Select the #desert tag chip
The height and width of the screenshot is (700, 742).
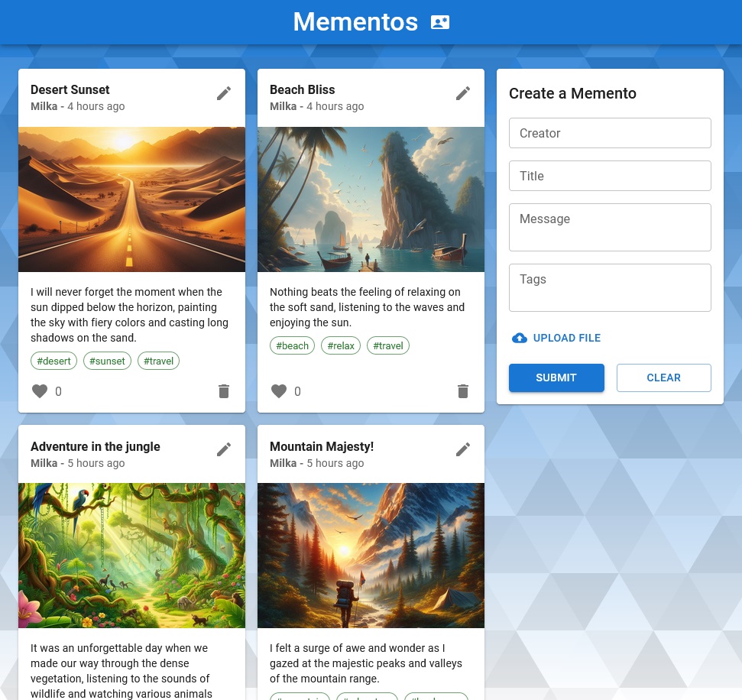53,361
